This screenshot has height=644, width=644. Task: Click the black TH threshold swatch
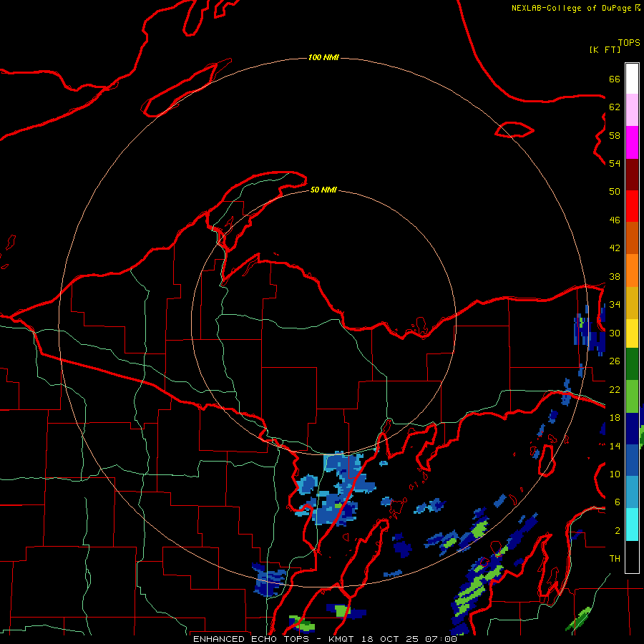click(x=632, y=557)
